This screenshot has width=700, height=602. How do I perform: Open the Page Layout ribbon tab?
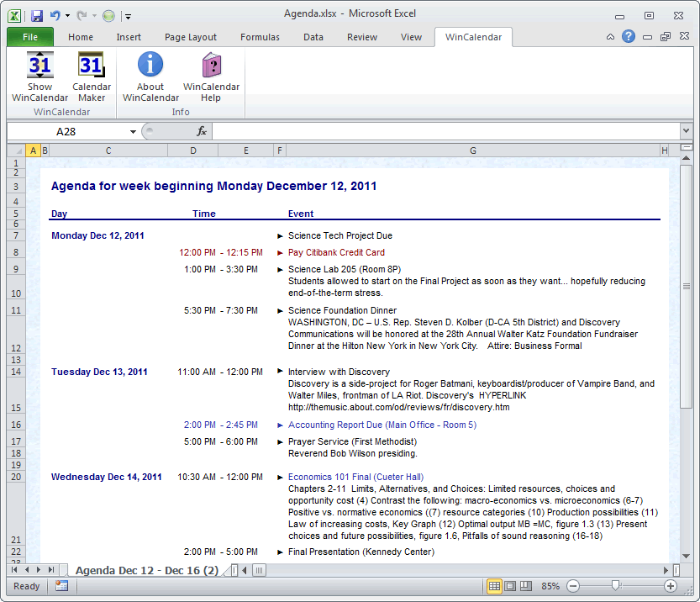[191, 37]
